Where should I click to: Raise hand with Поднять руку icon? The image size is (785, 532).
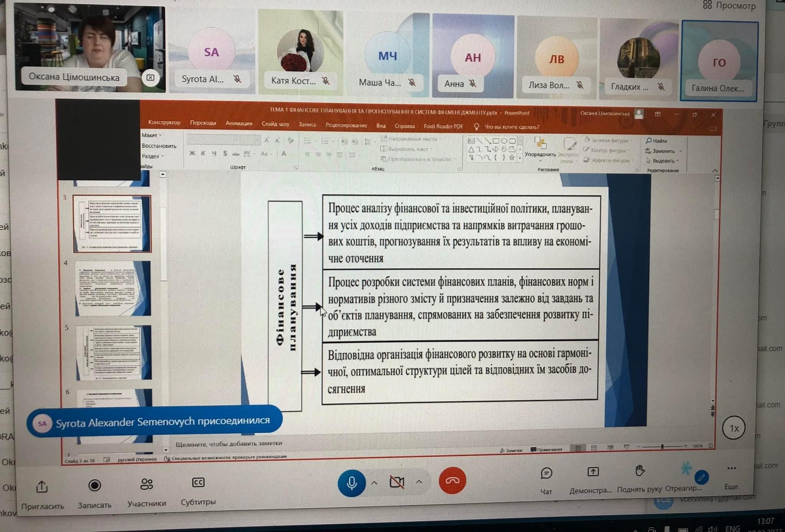click(x=639, y=471)
